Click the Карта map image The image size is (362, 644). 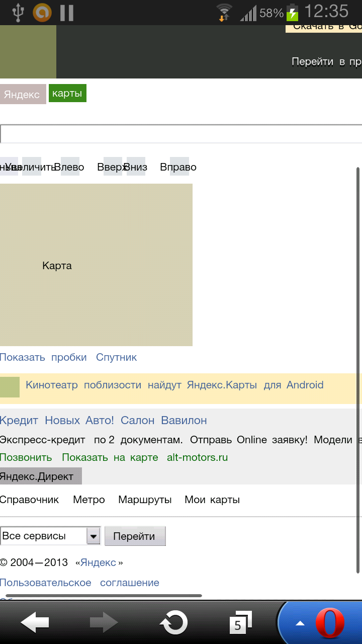pos(96,265)
